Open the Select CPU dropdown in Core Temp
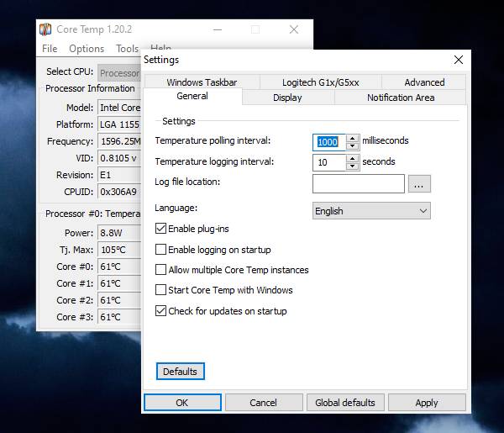 [119, 73]
